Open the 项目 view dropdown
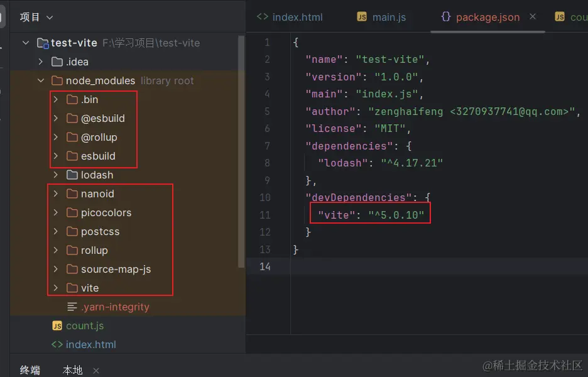 point(36,17)
